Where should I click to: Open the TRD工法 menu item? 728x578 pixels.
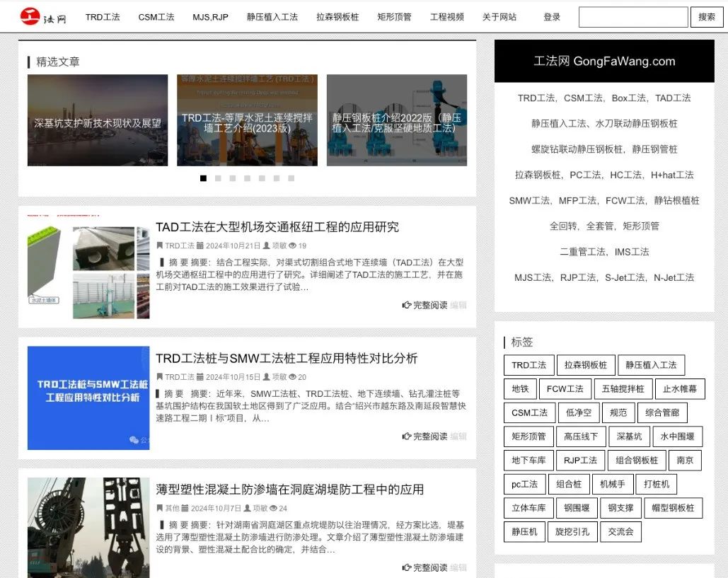point(103,17)
